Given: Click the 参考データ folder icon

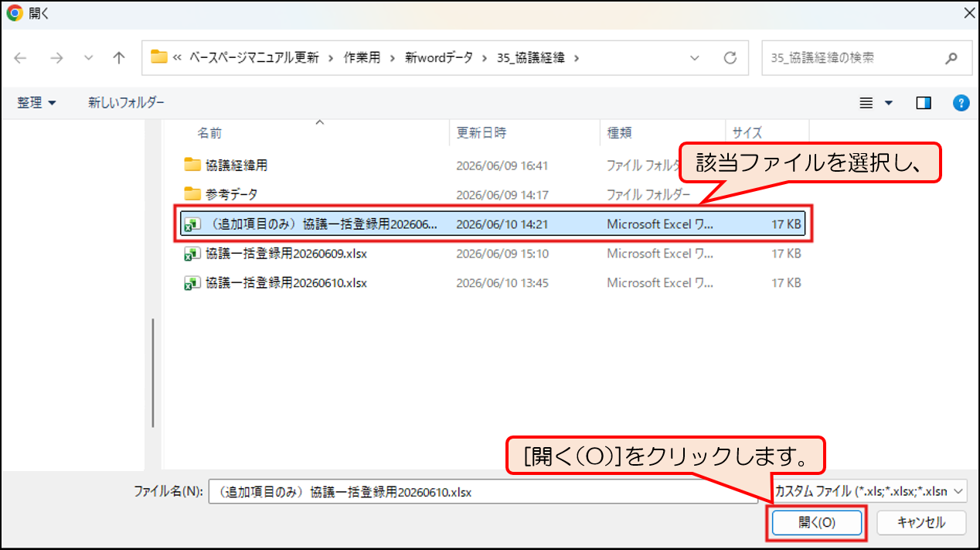Looking at the screenshot, I should tap(192, 193).
